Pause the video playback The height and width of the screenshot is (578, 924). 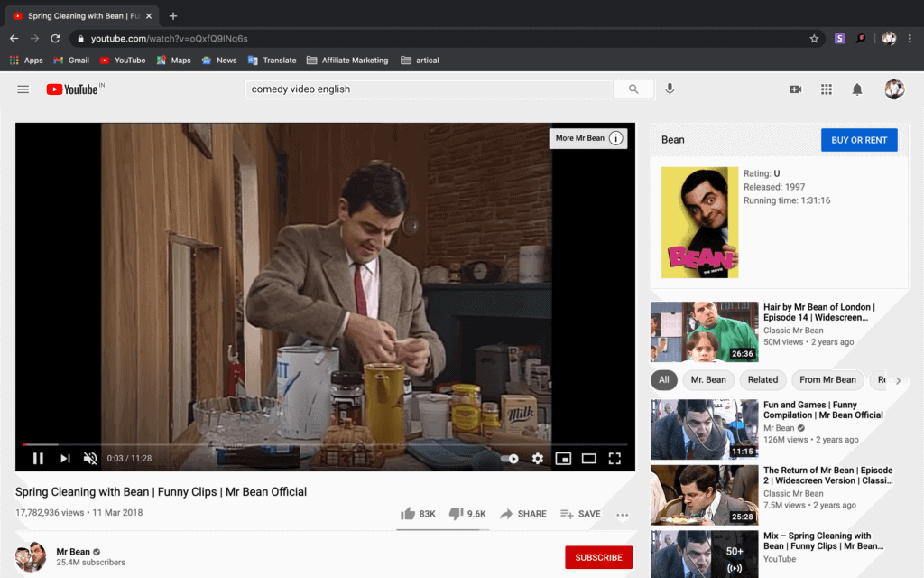(x=38, y=458)
